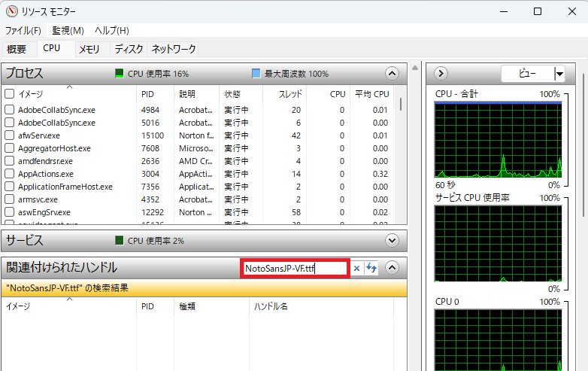Check the ApplicationFrameHost.exe checkbox

coord(9,187)
